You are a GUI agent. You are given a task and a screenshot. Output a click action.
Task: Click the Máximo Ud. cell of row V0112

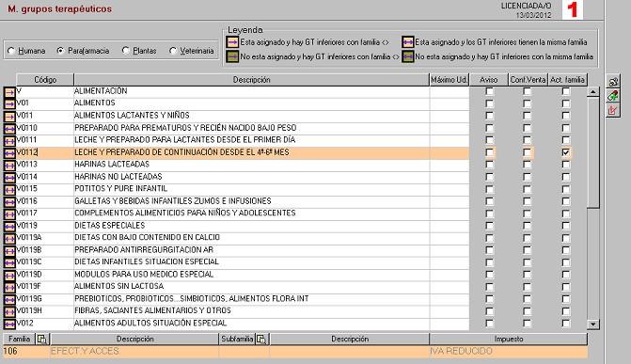click(450, 152)
